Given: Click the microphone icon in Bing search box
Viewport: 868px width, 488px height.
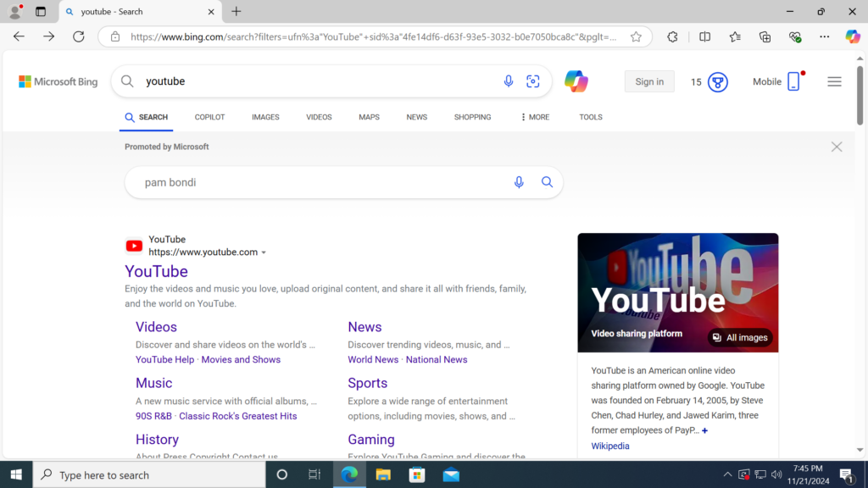Looking at the screenshot, I should click(509, 81).
